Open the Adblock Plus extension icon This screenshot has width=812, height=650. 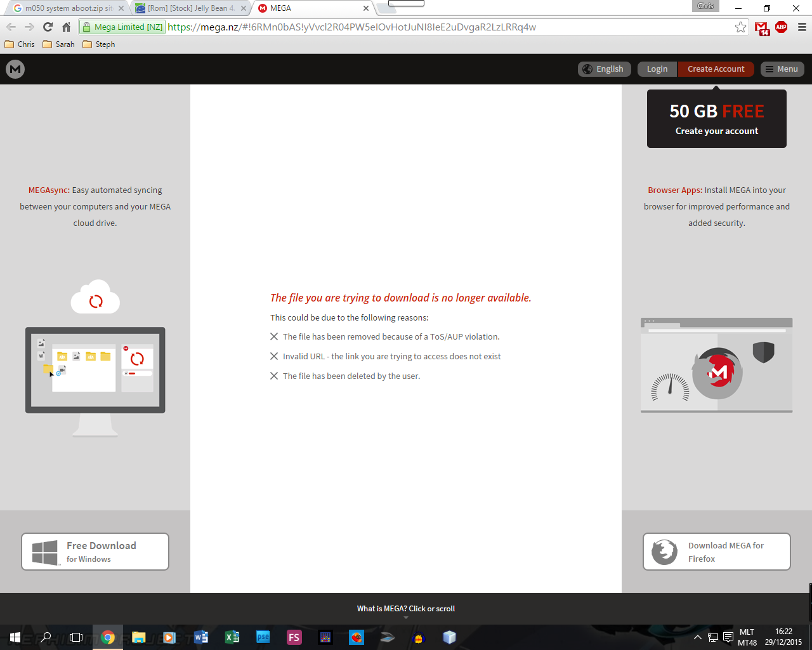pos(782,27)
